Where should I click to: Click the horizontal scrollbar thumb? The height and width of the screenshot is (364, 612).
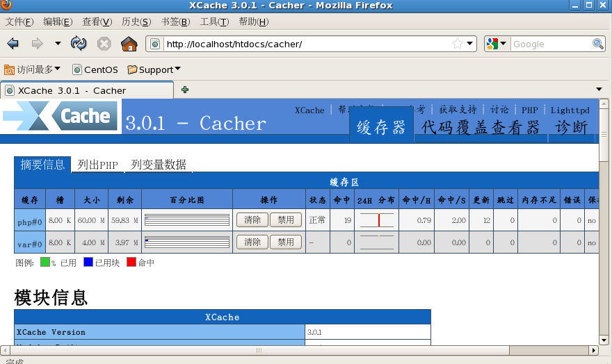[x=259, y=350]
